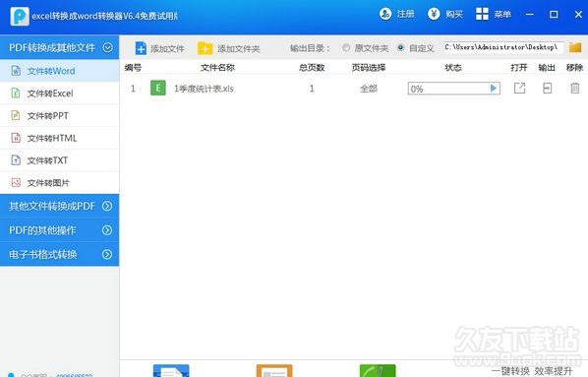Click the 总页数 column header
The width and height of the screenshot is (588, 377).
[x=312, y=68]
